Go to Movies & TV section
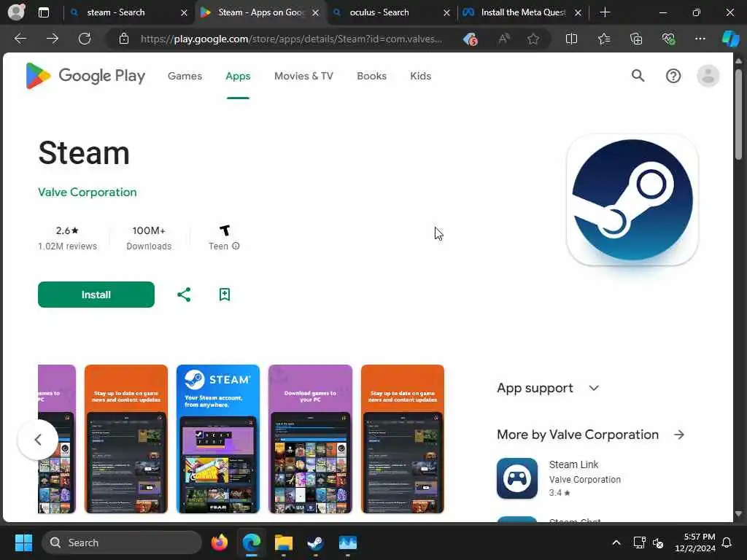Viewport: 747px width, 560px height. (x=303, y=76)
